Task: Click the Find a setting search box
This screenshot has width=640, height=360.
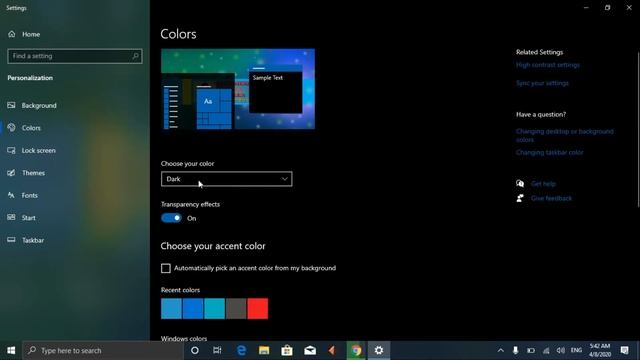Action: pos(75,56)
